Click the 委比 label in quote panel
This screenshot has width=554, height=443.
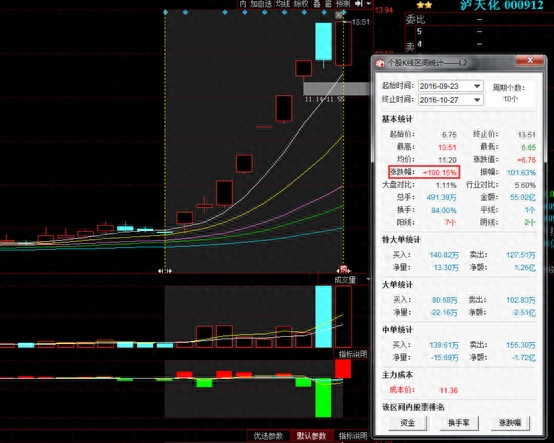click(x=415, y=19)
